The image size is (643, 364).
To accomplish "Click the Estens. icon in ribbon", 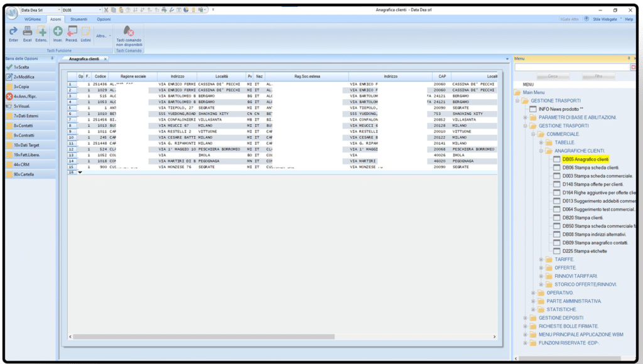I will click(x=41, y=33).
